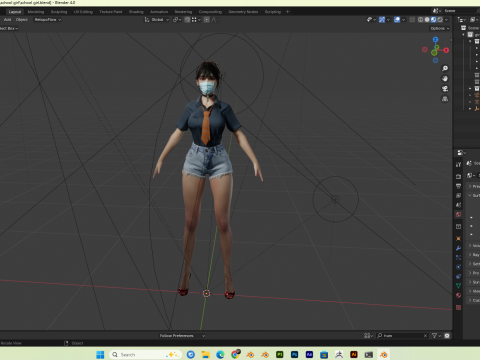480x360 pixels.
Task: Toggle snapping magnet in viewport header
Action: pyautogui.click(x=187, y=20)
